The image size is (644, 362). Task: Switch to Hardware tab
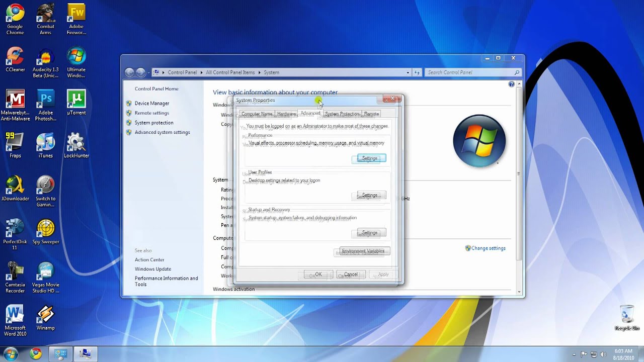tap(287, 114)
